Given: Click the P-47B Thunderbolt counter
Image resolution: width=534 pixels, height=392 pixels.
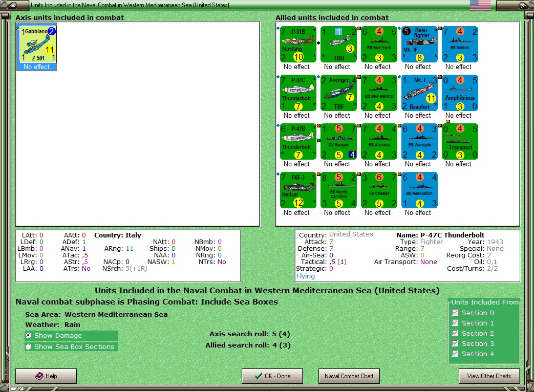Looking at the screenshot, I should (298, 142).
